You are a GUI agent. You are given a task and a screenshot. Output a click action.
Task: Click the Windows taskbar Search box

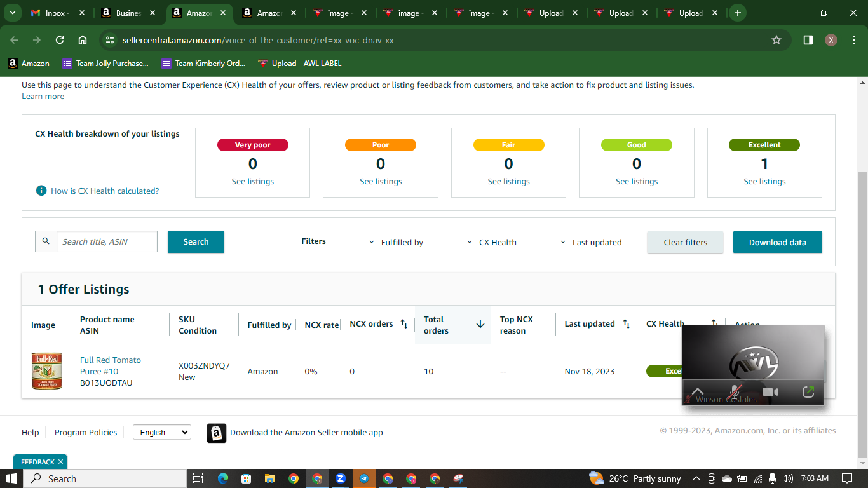point(106,478)
